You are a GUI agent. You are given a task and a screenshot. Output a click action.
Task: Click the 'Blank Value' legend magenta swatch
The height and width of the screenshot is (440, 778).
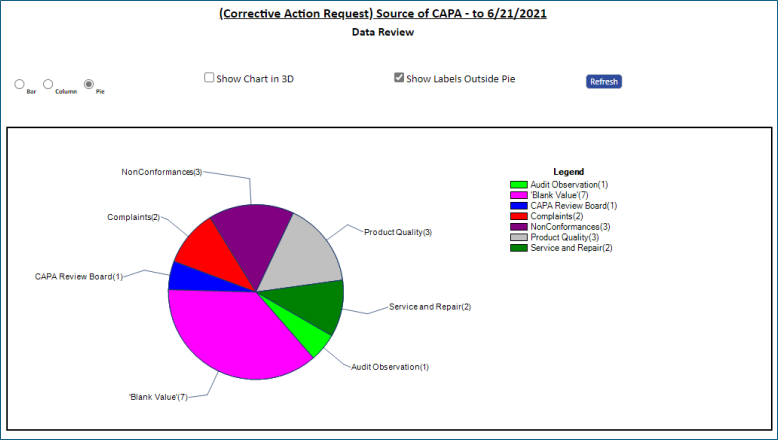(519, 195)
